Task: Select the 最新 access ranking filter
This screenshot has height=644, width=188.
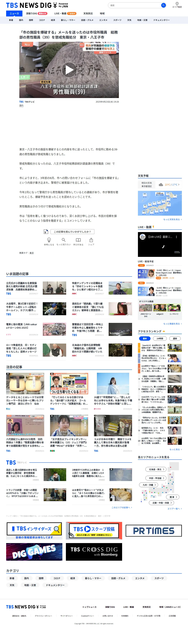Action: (x=145, y=338)
